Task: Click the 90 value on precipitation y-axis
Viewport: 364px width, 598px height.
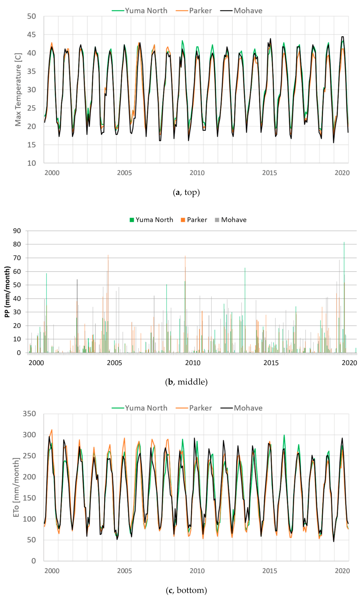Action: tap(17, 231)
